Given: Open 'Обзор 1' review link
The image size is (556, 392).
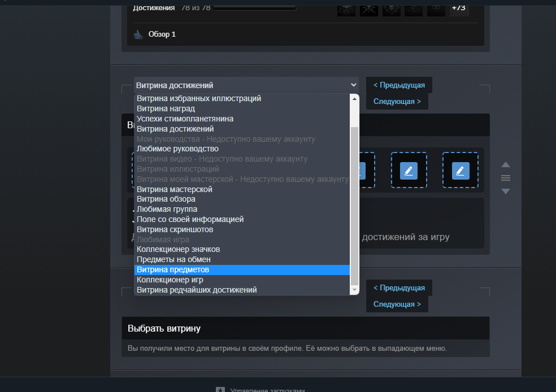Looking at the screenshot, I should (x=162, y=34).
